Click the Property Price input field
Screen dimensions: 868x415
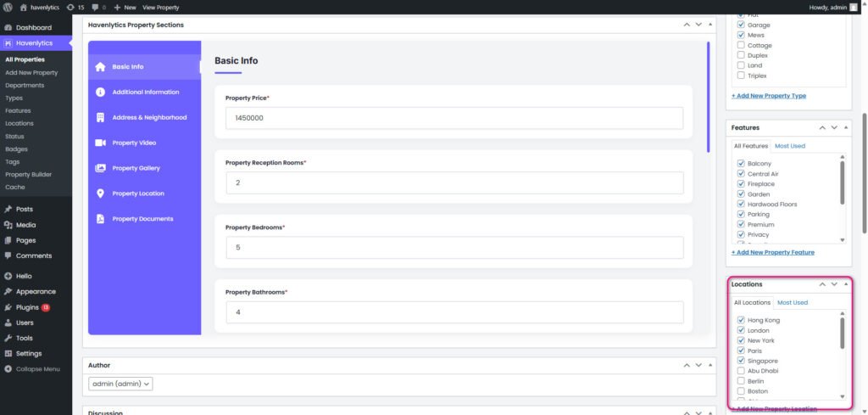(453, 118)
